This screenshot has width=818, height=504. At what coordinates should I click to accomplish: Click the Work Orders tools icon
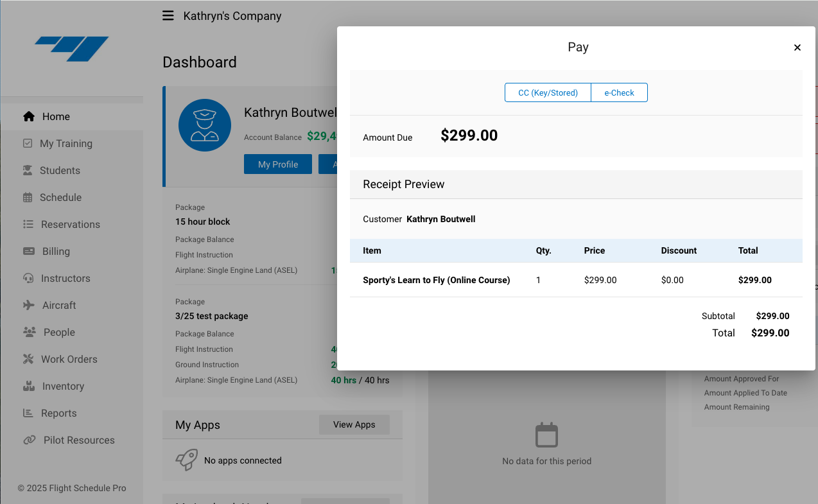pos(28,359)
